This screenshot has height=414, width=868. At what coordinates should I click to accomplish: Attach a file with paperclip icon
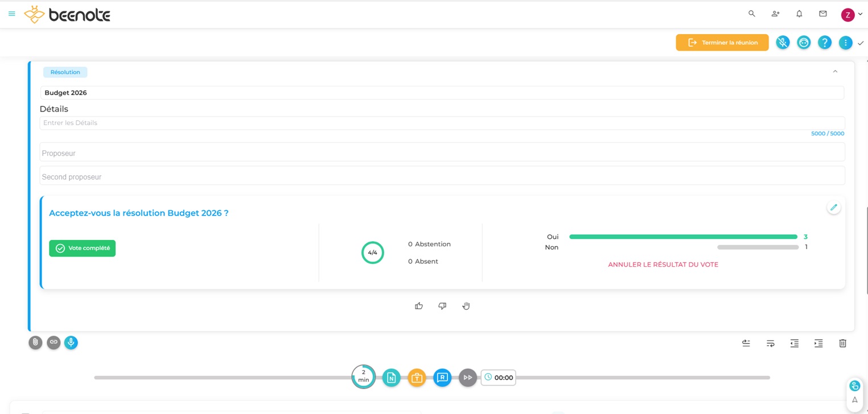click(35, 342)
